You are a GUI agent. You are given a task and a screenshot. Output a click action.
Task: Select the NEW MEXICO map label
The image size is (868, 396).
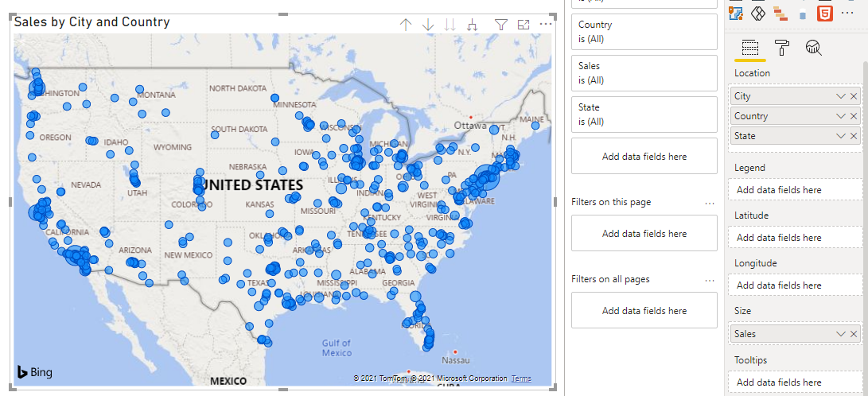coord(189,255)
